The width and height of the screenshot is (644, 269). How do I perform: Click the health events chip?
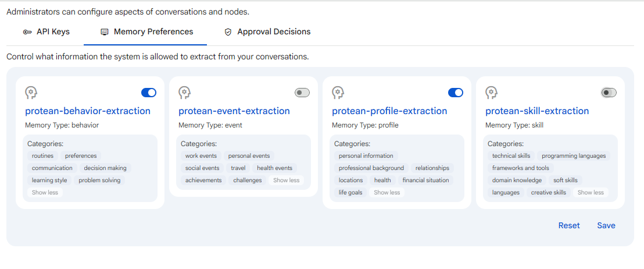click(275, 168)
